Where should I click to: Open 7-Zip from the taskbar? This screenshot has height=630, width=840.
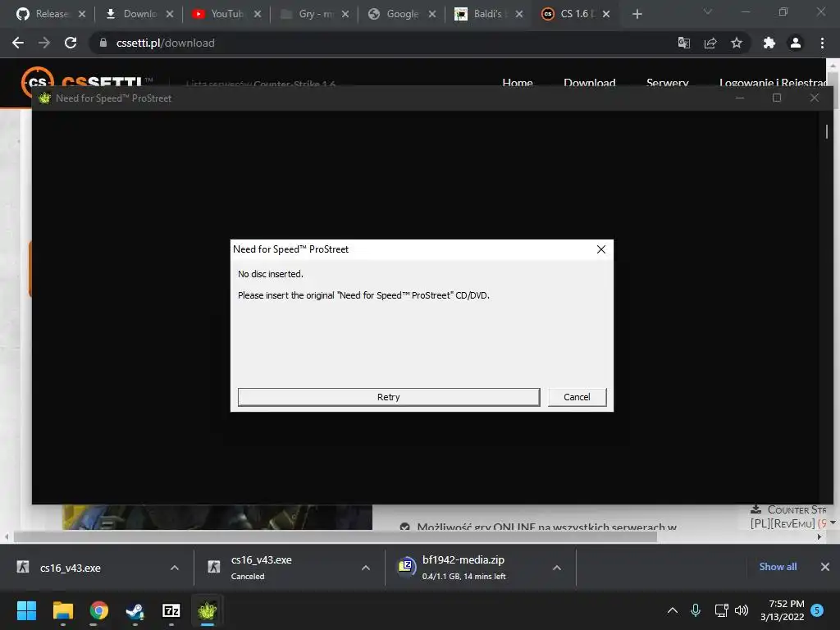coord(171,610)
